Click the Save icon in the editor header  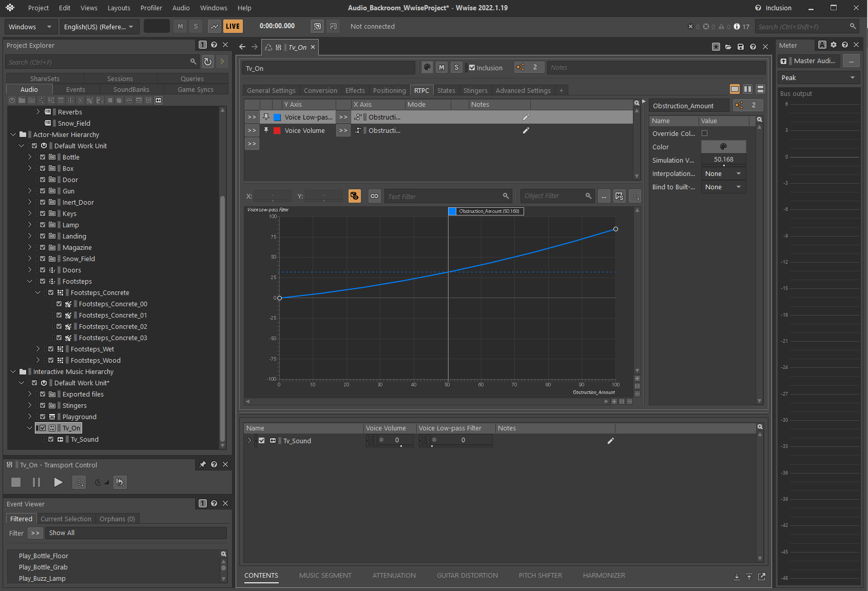point(740,47)
